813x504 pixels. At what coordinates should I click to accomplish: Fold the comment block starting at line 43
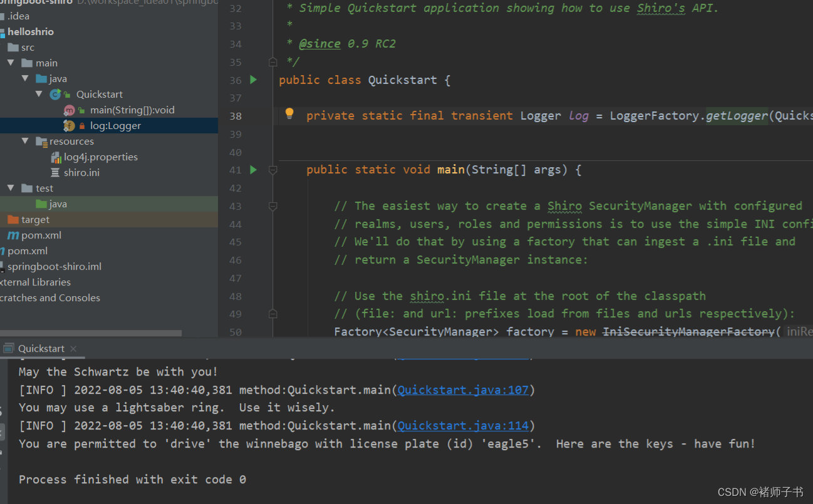(x=272, y=206)
